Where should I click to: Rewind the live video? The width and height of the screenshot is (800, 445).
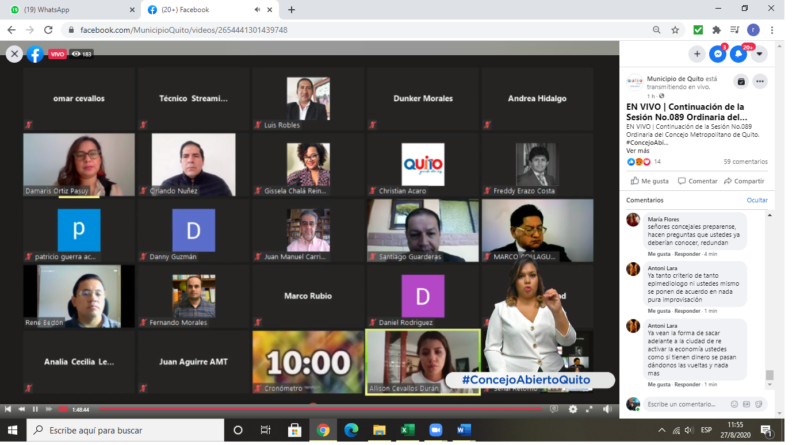point(21,409)
